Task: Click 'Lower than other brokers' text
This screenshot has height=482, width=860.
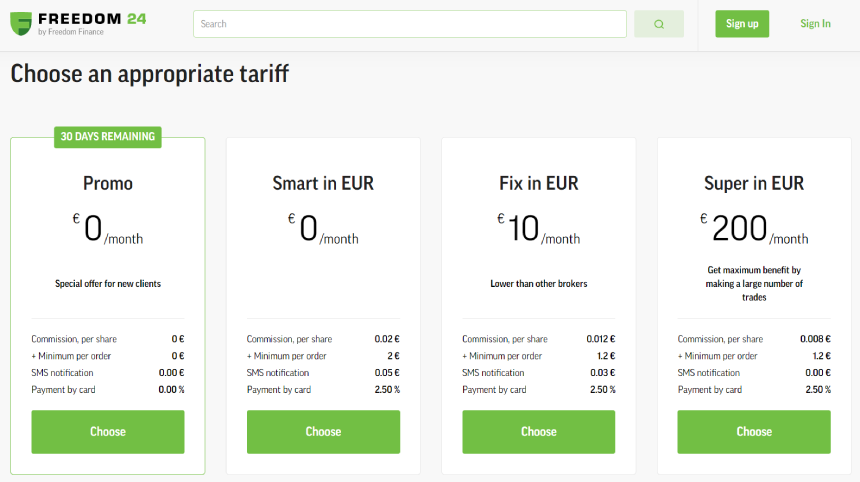Action: [x=539, y=283]
